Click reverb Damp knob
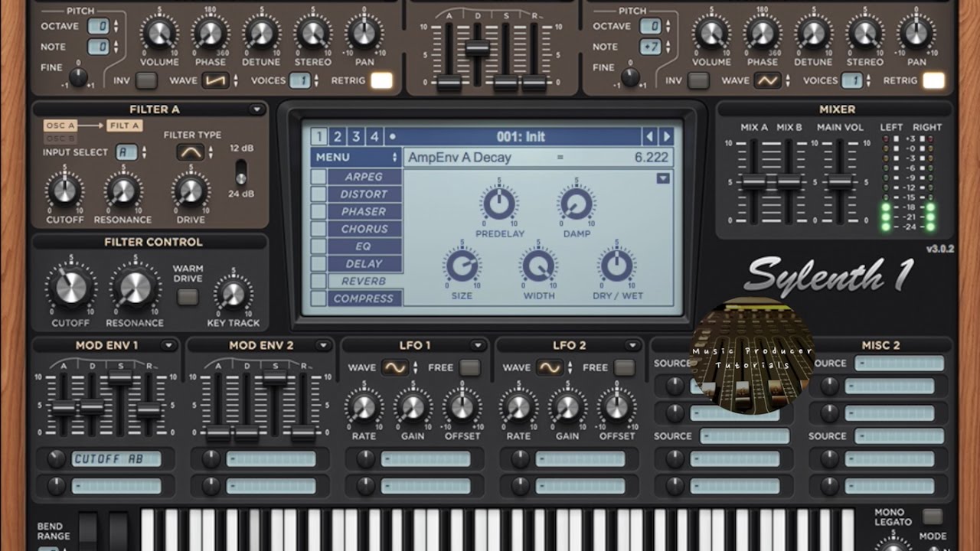The image size is (980, 551). pyautogui.click(x=577, y=204)
